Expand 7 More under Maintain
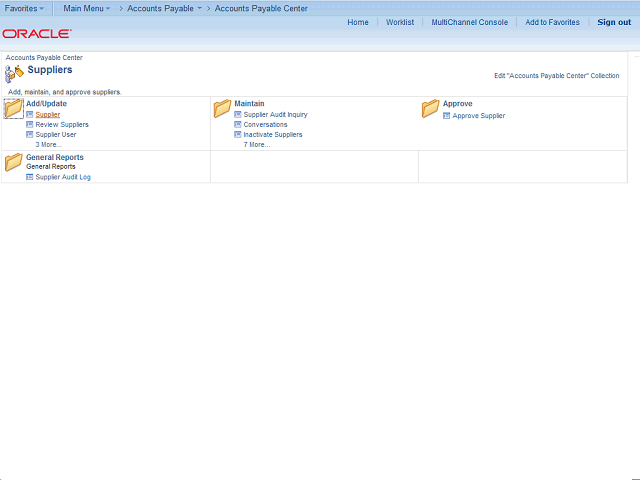This screenshot has height=480, width=640. point(257,144)
